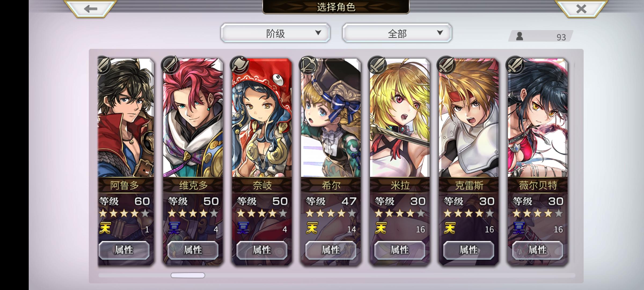Image resolution: width=644 pixels, height=290 pixels.
Task: Open the 全部 filter dropdown
Action: point(397,33)
